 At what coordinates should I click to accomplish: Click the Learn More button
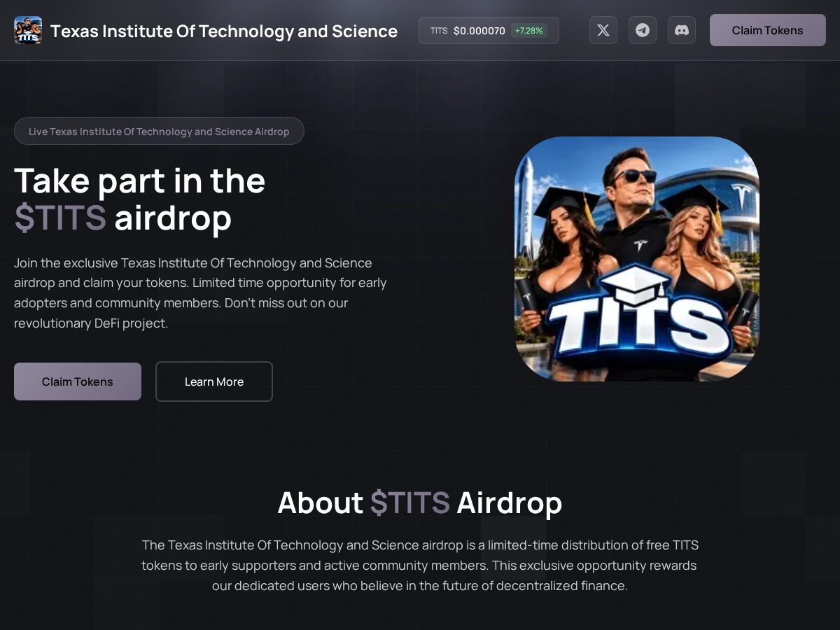214,381
